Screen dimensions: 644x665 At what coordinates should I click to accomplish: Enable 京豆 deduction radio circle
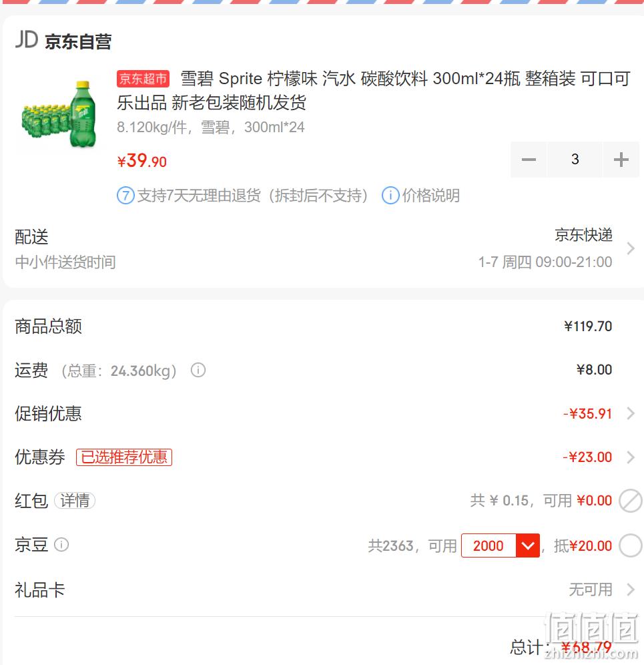(x=631, y=545)
